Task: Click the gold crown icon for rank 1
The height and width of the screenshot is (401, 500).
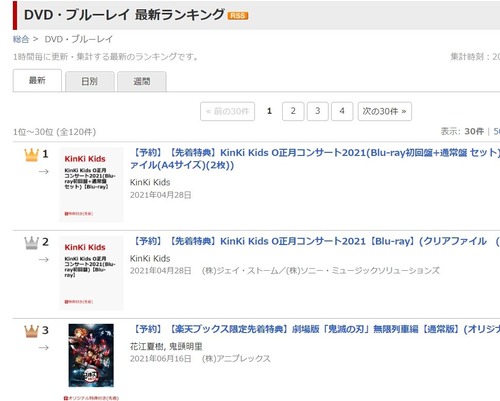Action: [x=31, y=155]
